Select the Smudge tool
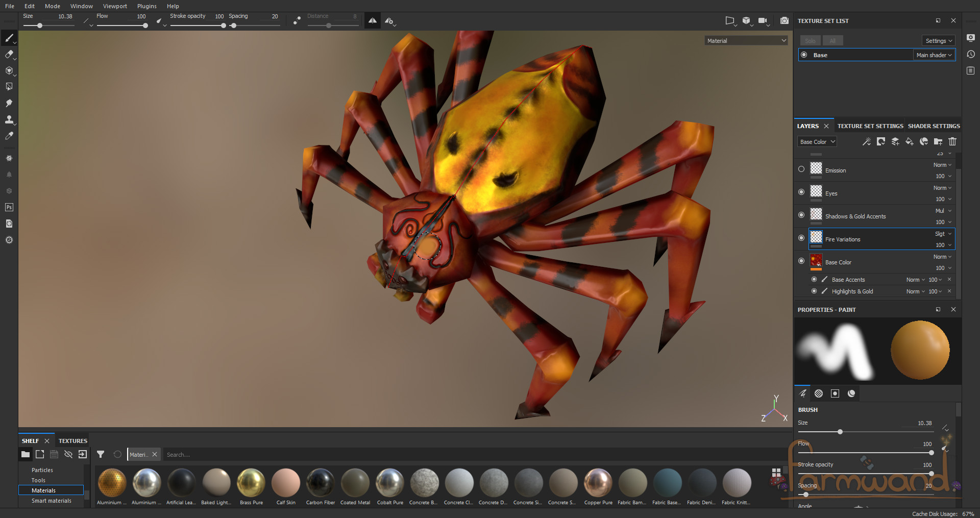The image size is (980, 518). coord(9,103)
